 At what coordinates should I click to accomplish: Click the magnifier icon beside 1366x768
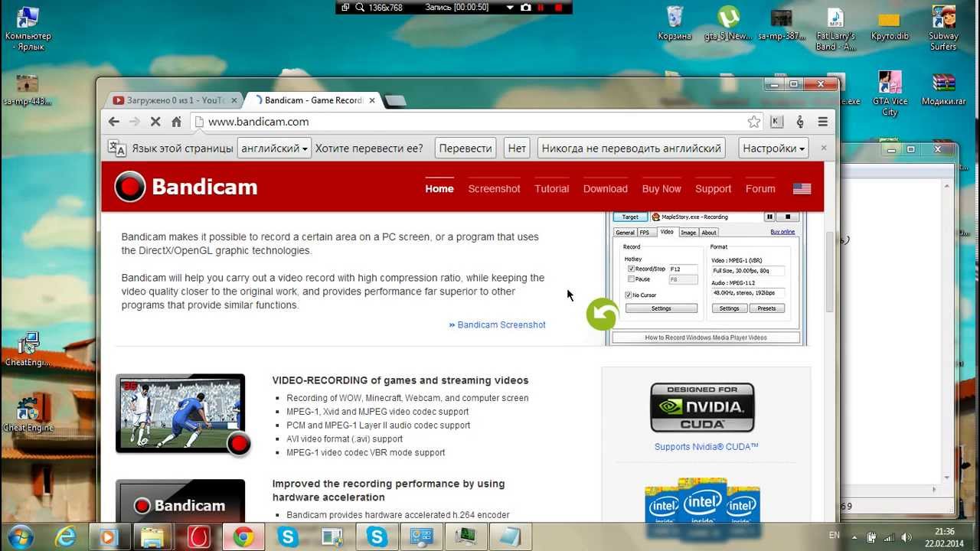[x=359, y=8]
